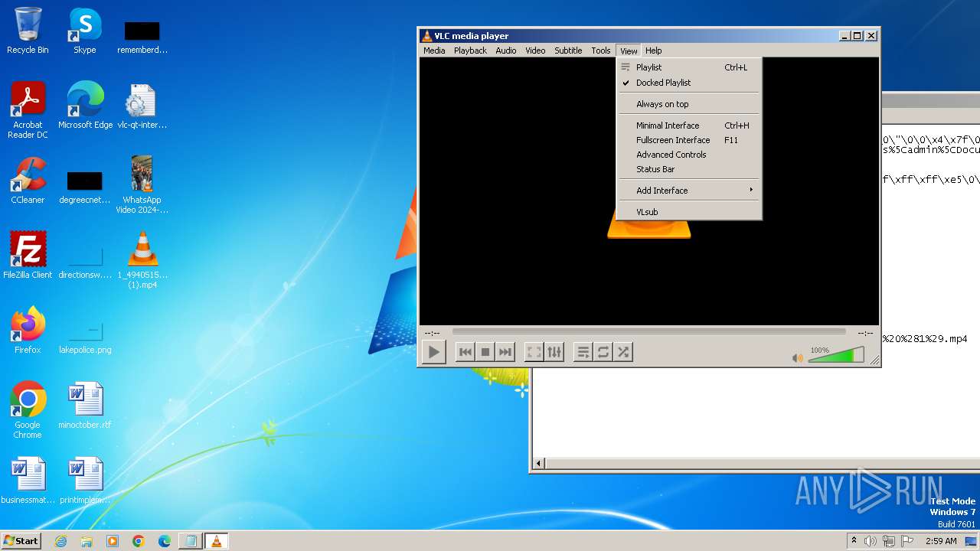Image resolution: width=980 pixels, height=551 pixels.
Task: Select the lakepolice.png file
Action: coord(85,335)
